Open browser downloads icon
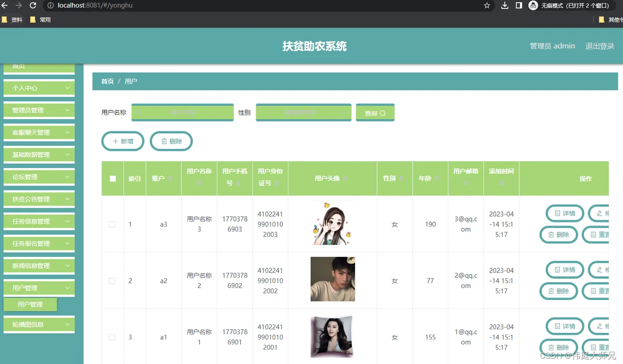 coord(505,5)
